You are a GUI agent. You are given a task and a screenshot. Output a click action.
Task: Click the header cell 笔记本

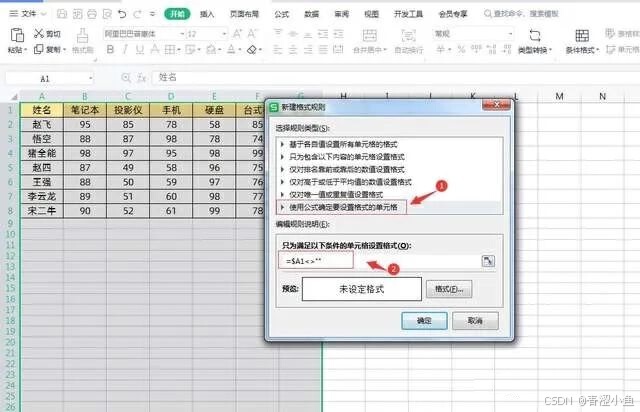[x=85, y=110]
